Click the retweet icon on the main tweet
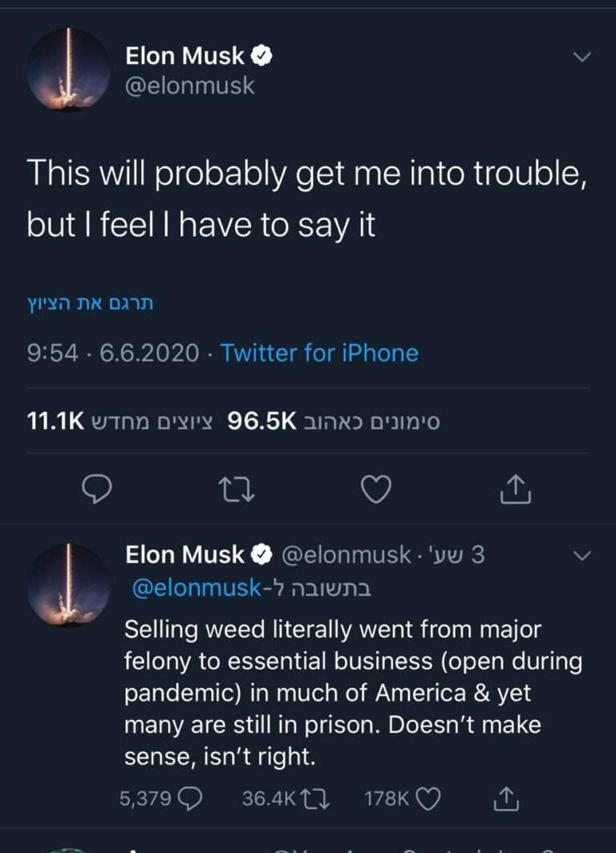Screen dimensions: 616x853 coord(236,488)
